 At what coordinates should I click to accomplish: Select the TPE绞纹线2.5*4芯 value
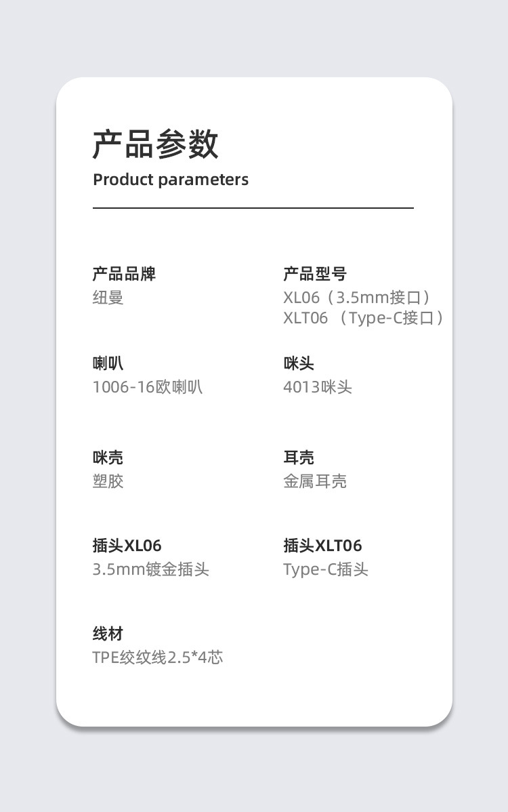coord(158,657)
